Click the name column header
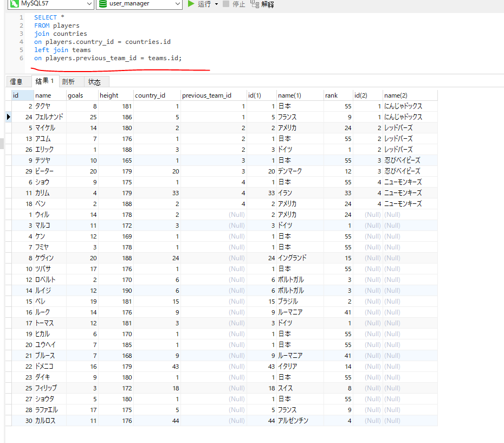The height and width of the screenshot is (443, 504). [50, 95]
